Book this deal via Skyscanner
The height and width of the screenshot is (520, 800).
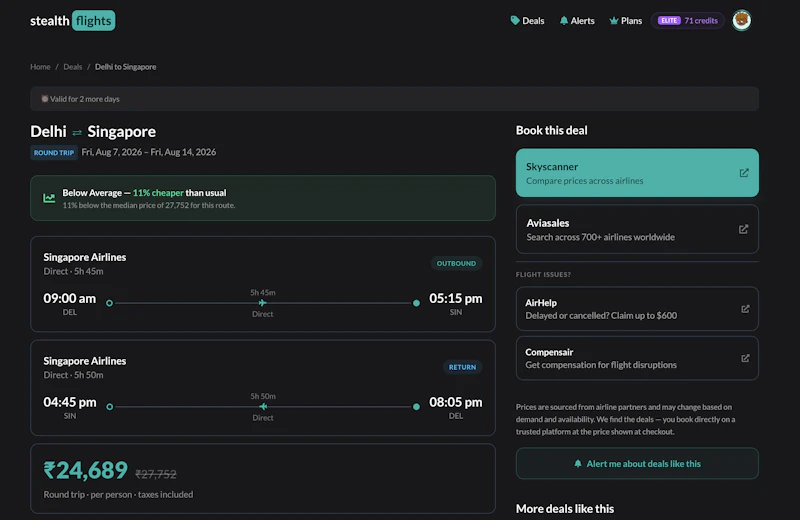tap(637, 173)
